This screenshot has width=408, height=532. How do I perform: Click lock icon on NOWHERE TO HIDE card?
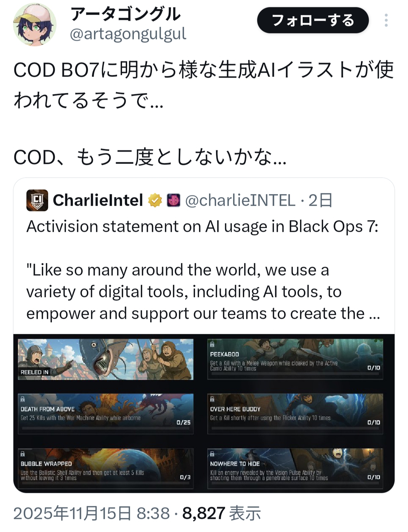[x=212, y=454]
